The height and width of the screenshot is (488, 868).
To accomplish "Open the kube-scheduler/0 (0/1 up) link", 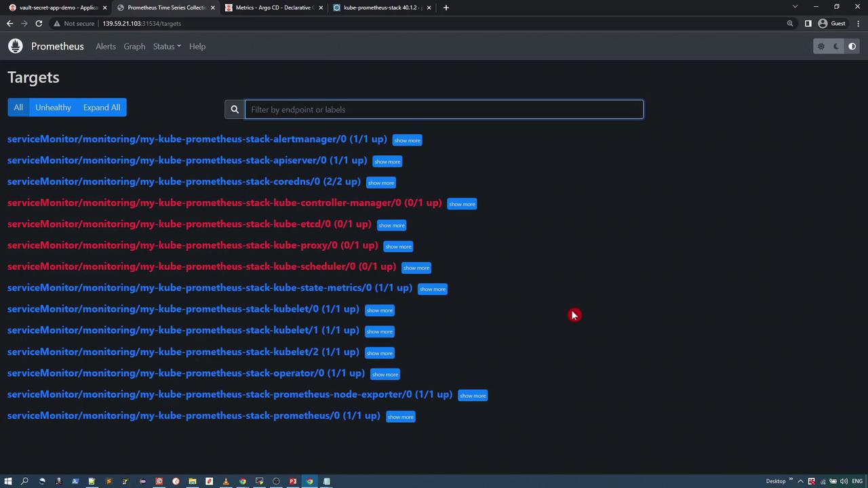I will pos(201,266).
